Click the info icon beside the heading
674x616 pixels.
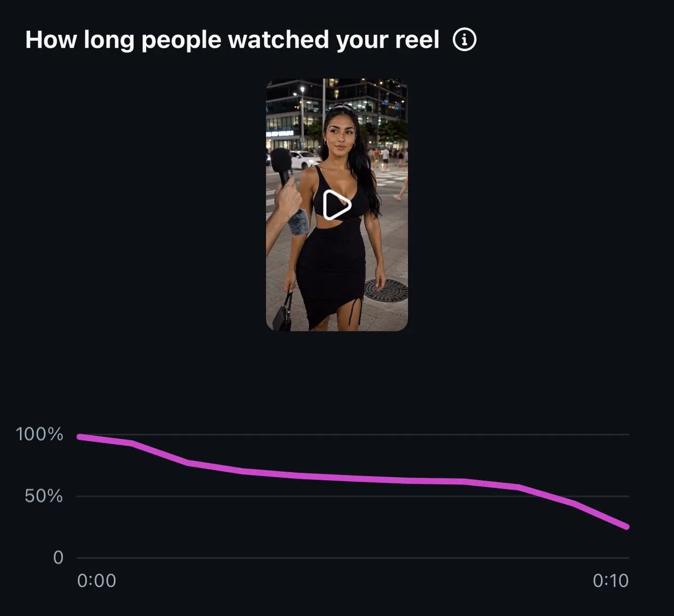(464, 40)
